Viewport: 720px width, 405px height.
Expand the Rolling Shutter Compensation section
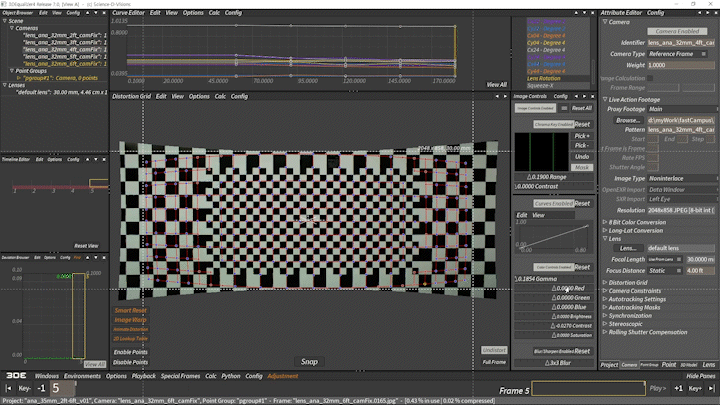pyautogui.click(x=605, y=332)
